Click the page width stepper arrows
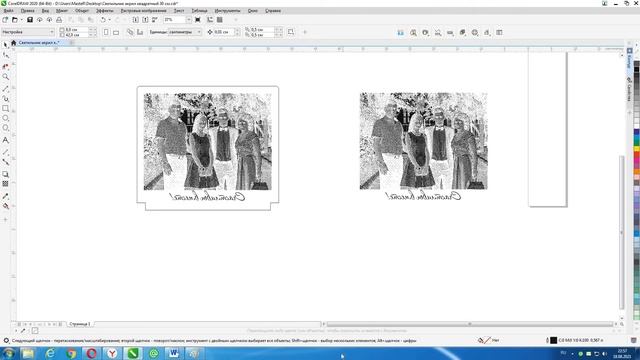 tap(92, 30)
